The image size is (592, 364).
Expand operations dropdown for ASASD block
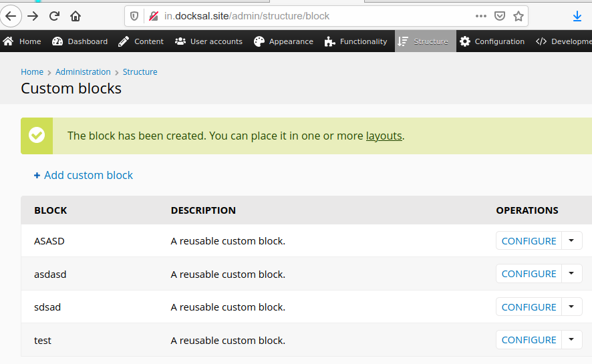pos(571,240)
